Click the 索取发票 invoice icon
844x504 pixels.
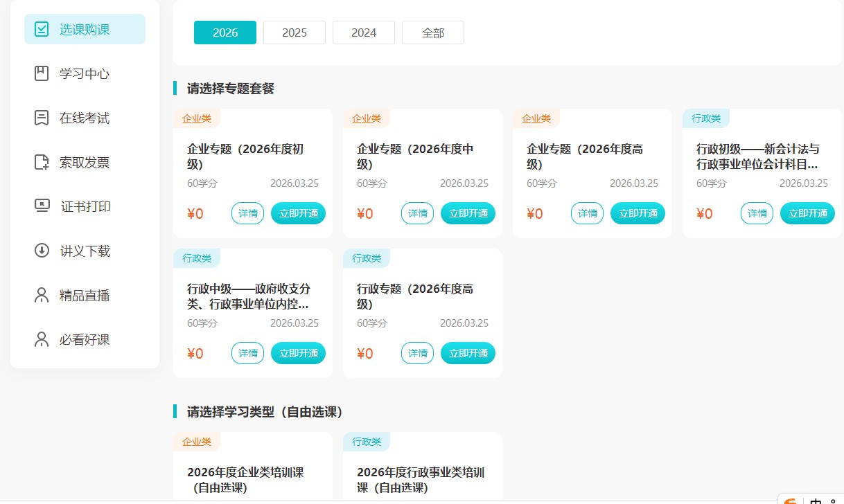[42, 162]
